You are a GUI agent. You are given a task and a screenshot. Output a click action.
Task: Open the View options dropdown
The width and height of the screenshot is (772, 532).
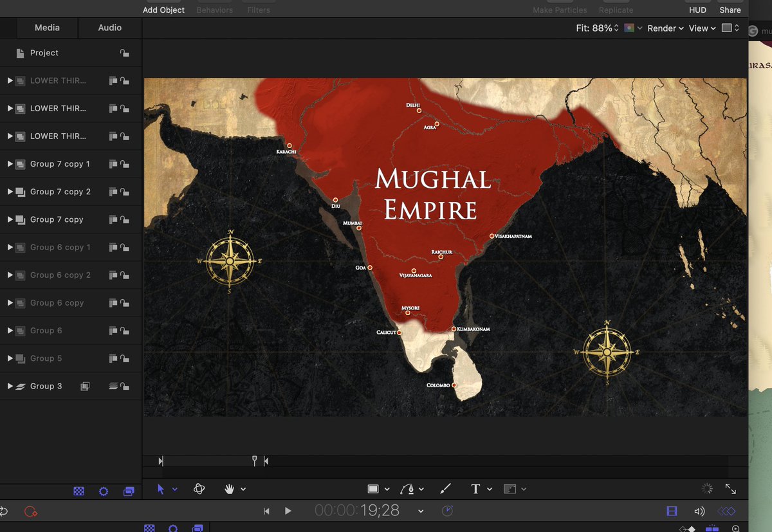(703, 28)
